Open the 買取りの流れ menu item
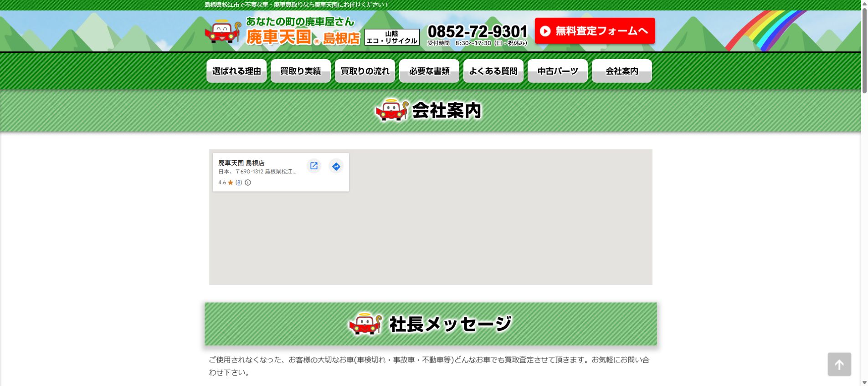 [365, 71]
